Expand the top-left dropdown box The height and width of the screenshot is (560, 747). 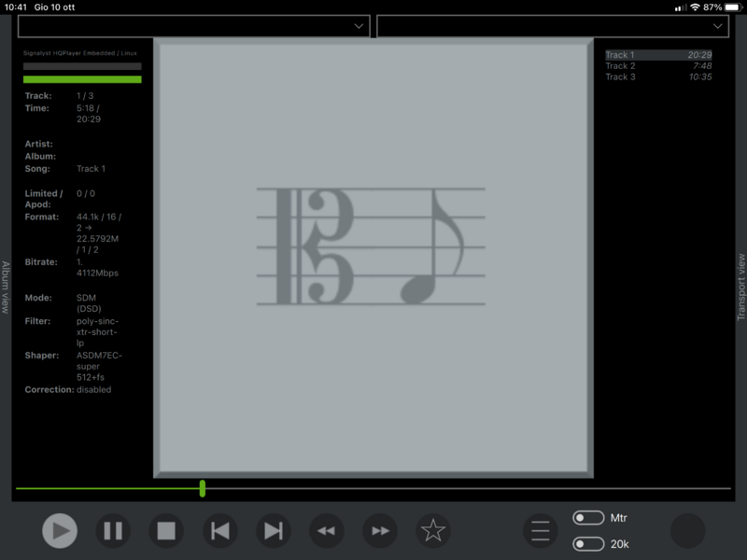click(x=194, y=26)
